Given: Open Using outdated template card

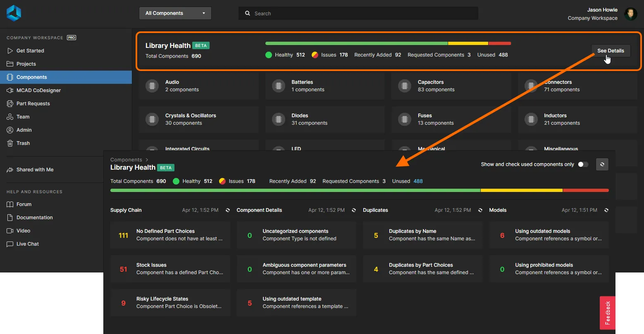Looking at the screenshot, I should click(296, 303).
